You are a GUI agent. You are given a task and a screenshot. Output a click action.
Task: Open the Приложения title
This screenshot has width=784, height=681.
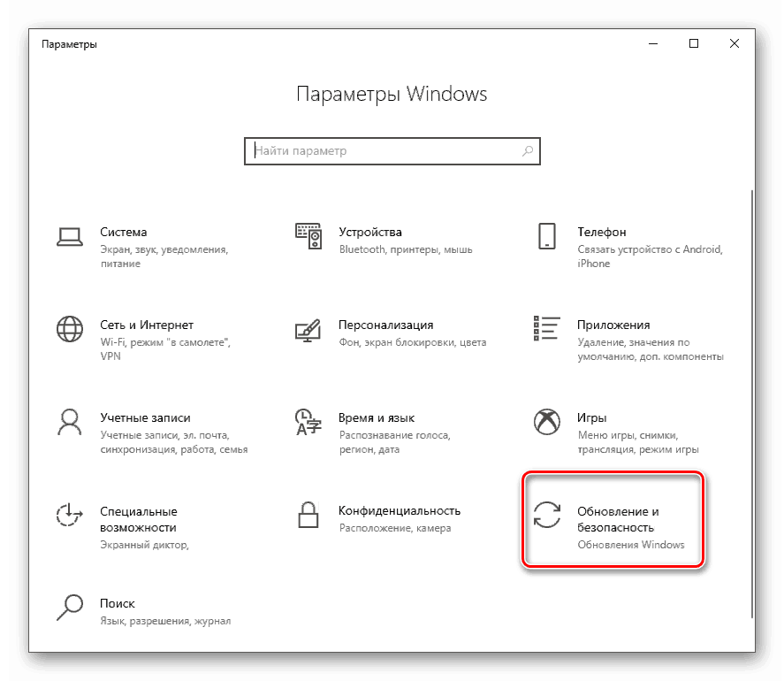613,325
